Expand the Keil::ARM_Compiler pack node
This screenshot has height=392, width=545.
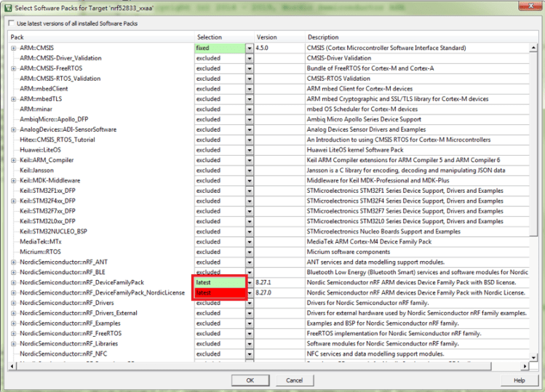(x=13, y=160)
